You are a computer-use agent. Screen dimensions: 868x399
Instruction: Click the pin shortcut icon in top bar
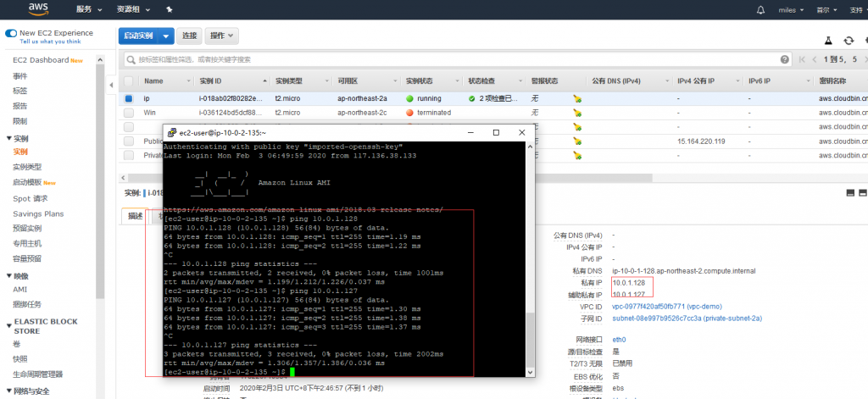click(x=169, y=10)
